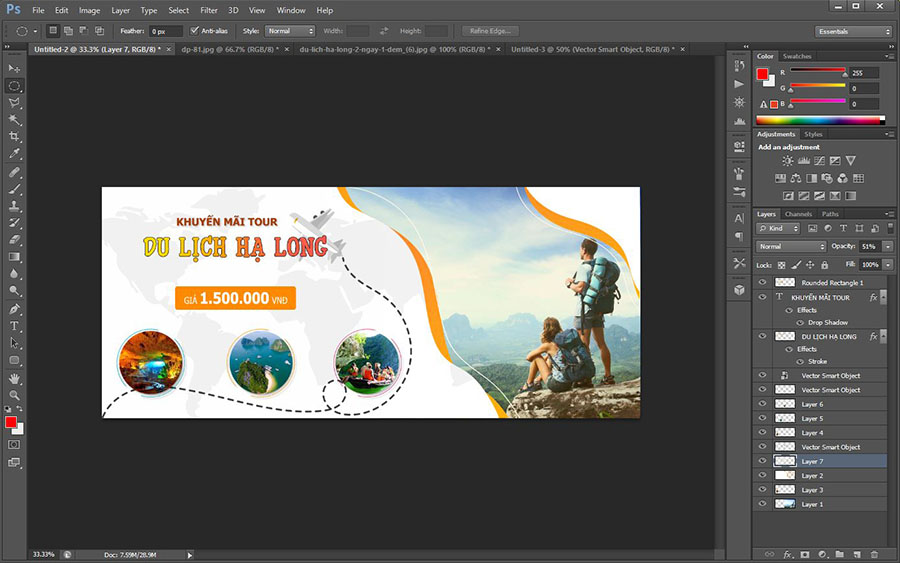
Task: Select the Eyedropper tool
Action: point(14,154)
